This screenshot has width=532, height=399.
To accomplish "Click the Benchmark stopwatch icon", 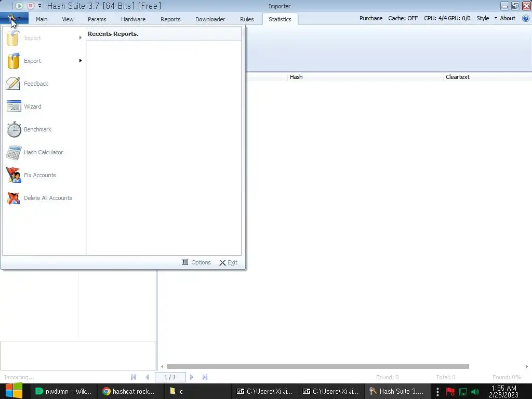I will point(14,129).
